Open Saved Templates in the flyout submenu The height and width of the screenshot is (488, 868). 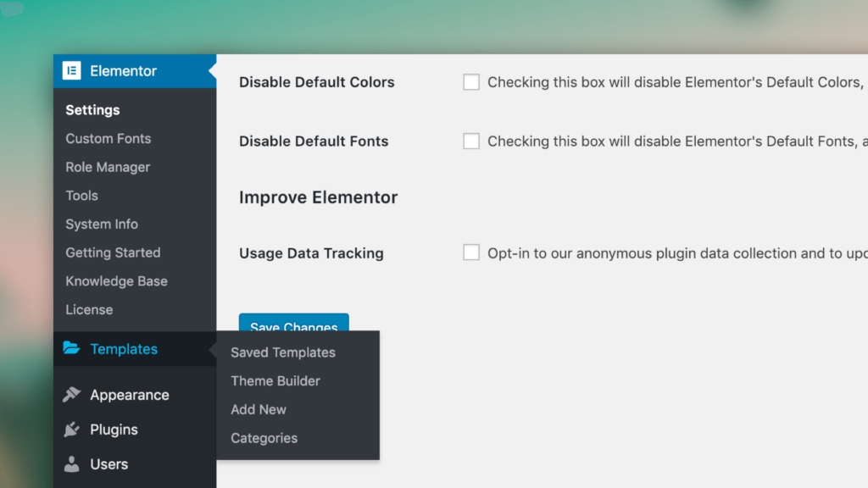[283, 352]
